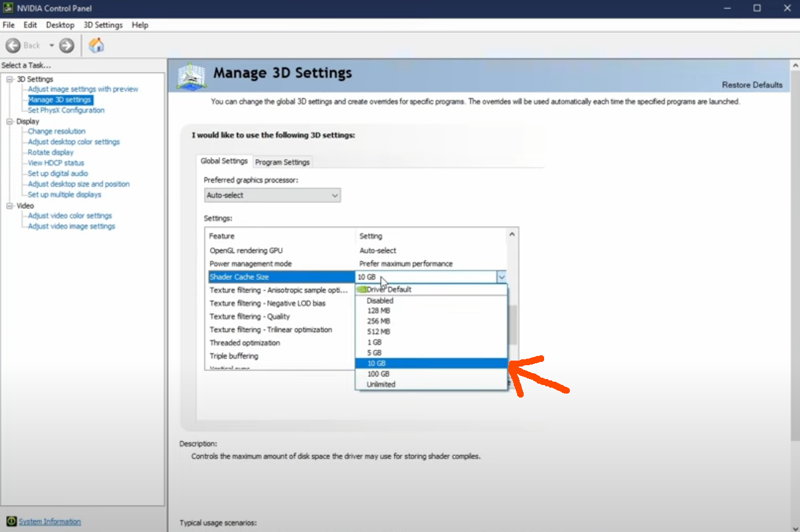800x532 pixels.
Task: Open System Information link
Action: pyautogui.click(x=49, y=521)
